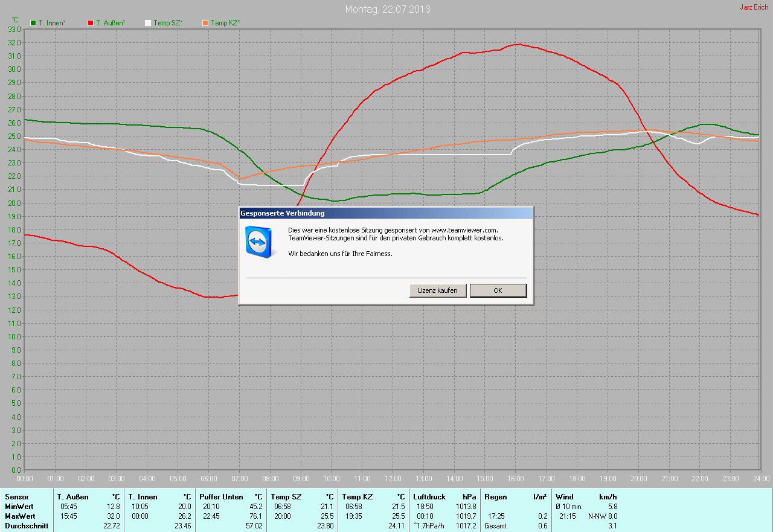Screen dimensions: 773x532
Task: Click the MinWert row label
Action: (20, 507)
